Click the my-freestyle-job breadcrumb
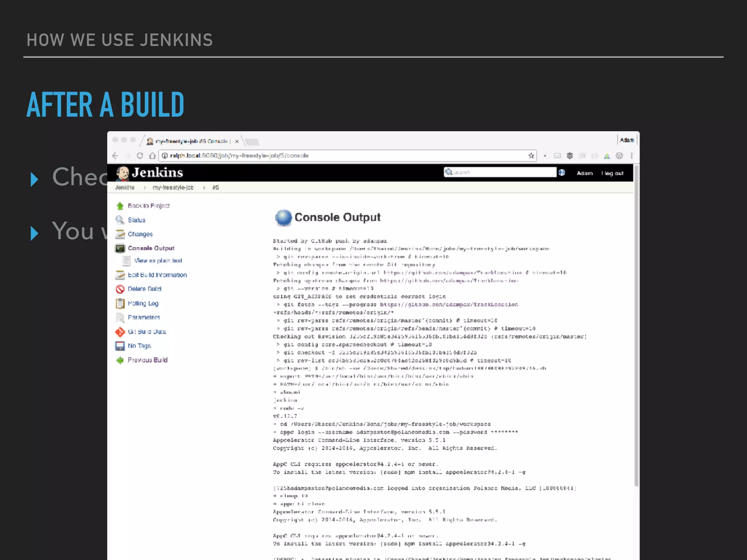 [173, 187]
